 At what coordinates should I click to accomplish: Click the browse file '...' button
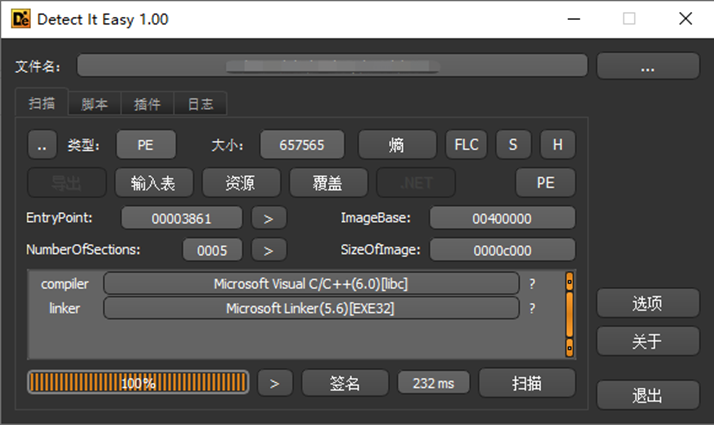[647, 66]
